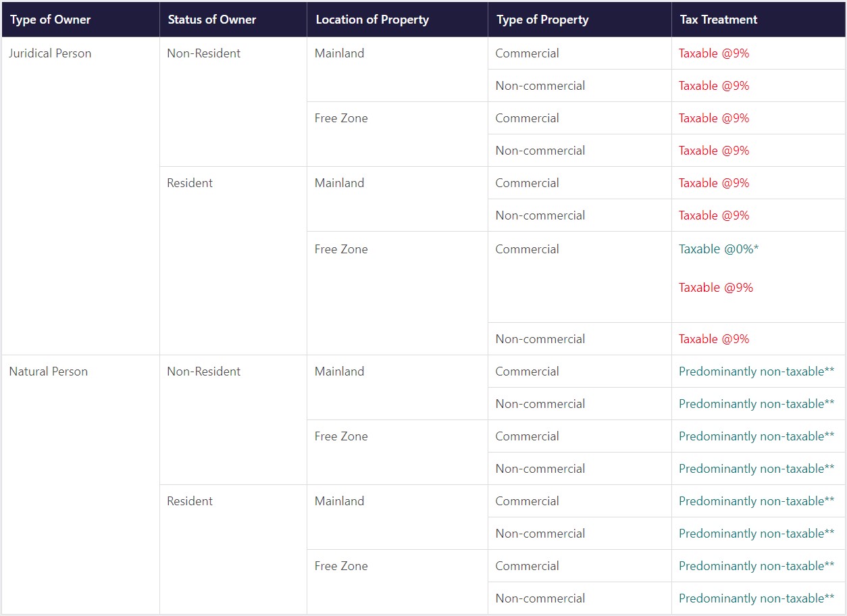Click the Taxable @0%* entry

(719, 249)
